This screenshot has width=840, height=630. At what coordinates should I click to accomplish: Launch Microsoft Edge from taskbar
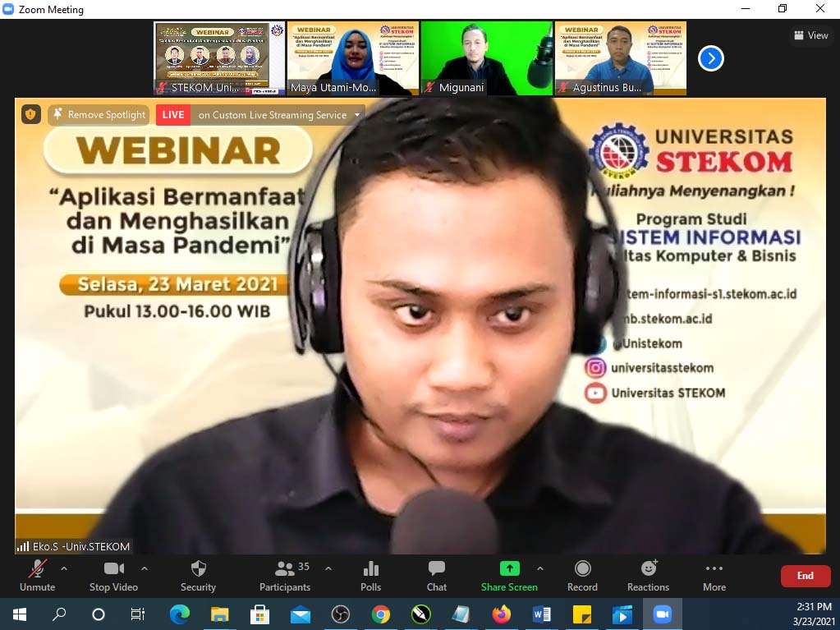[180, 614]
